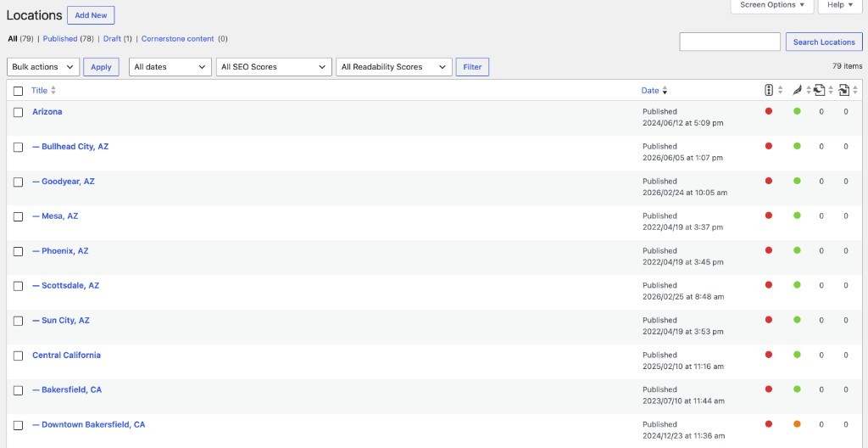Check the Goodyear, AZ checkbox

pyautogui.click(x=19, y=182)
